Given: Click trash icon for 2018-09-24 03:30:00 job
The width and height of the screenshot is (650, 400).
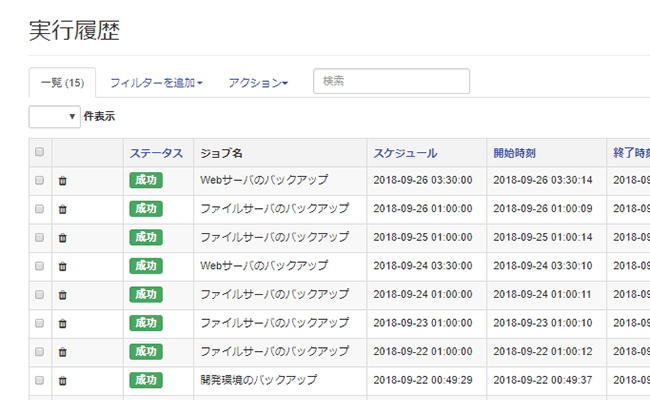Looking at the screenshot, I should 62,267.
